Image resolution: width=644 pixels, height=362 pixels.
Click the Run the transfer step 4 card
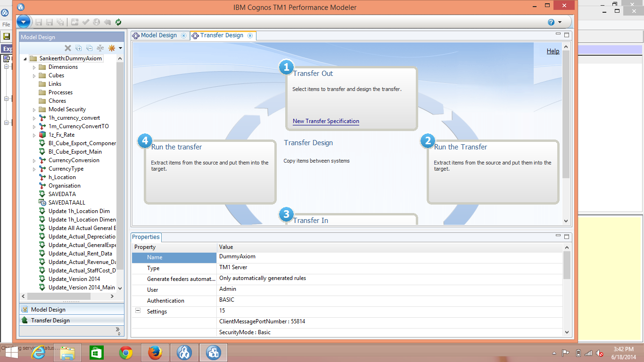210,172
